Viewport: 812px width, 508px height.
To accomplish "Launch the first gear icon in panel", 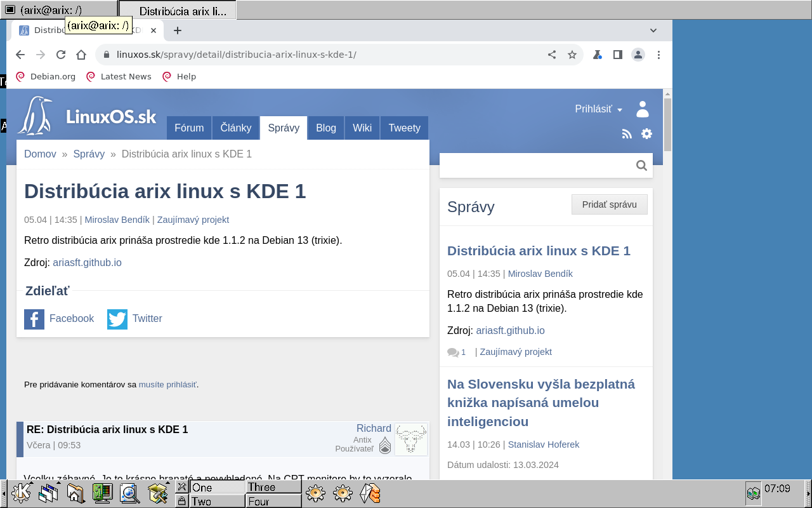I will point(315,493).
